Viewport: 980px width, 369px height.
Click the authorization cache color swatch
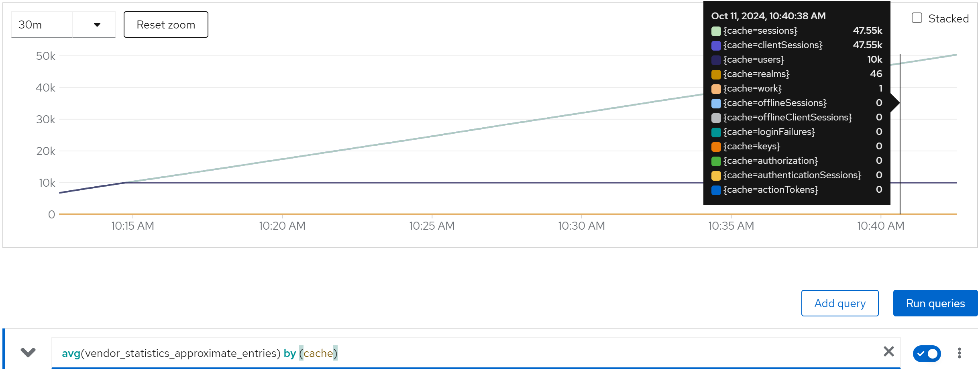(716, 161)
